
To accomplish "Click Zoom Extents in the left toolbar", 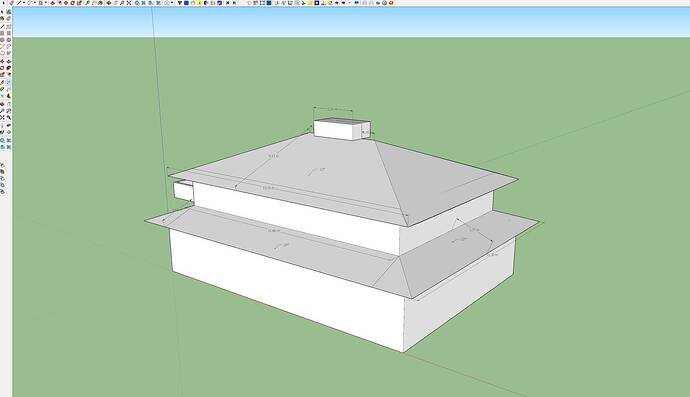I will pos(2,118).
